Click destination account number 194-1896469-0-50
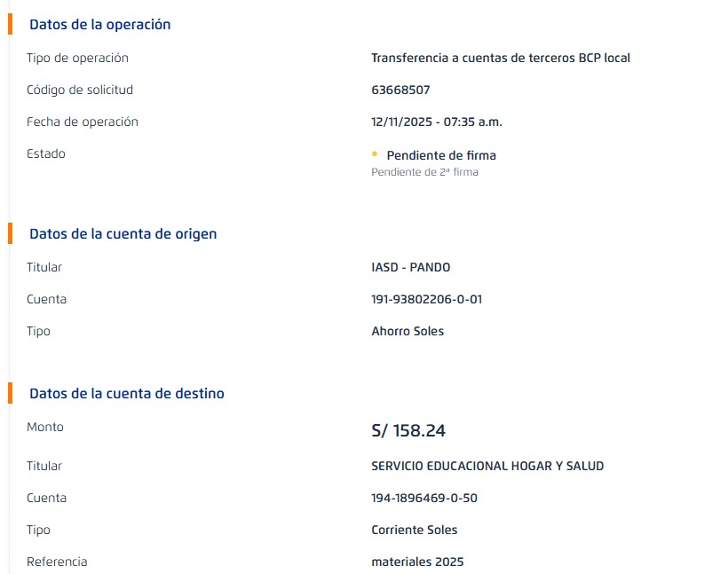This screenshot has width=728, height=574. [x=424, y=498]
